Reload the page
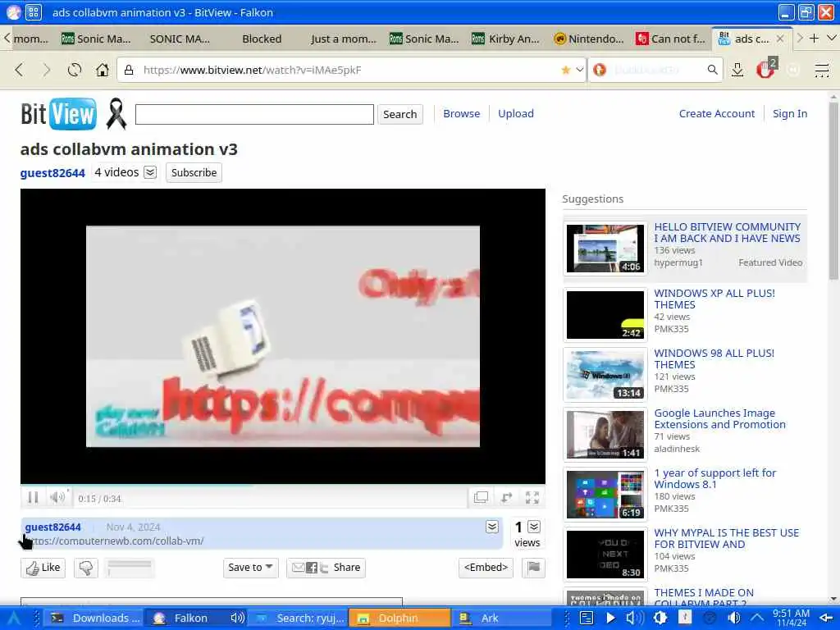This screenshot has height=630, width=840. [x=75, y=70]
